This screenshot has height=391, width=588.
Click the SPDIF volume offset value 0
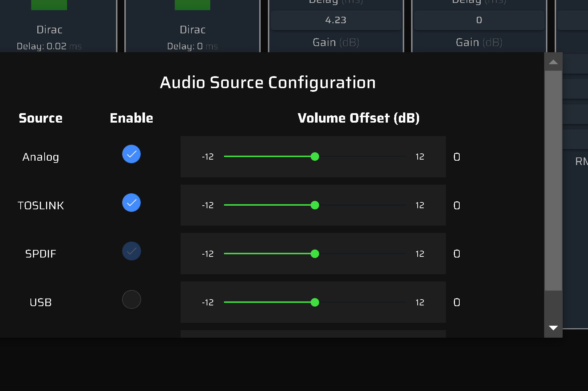pos(457,254)
